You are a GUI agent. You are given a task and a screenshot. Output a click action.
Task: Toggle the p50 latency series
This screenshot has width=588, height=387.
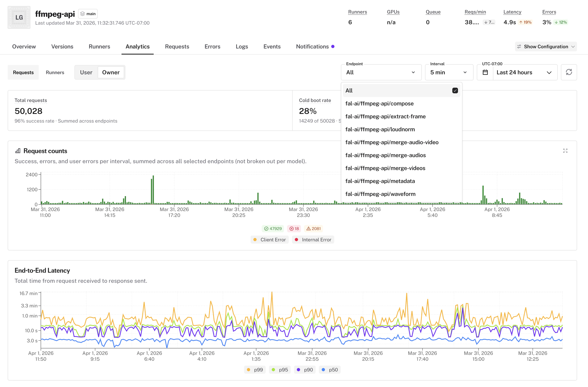pos(330,369)
